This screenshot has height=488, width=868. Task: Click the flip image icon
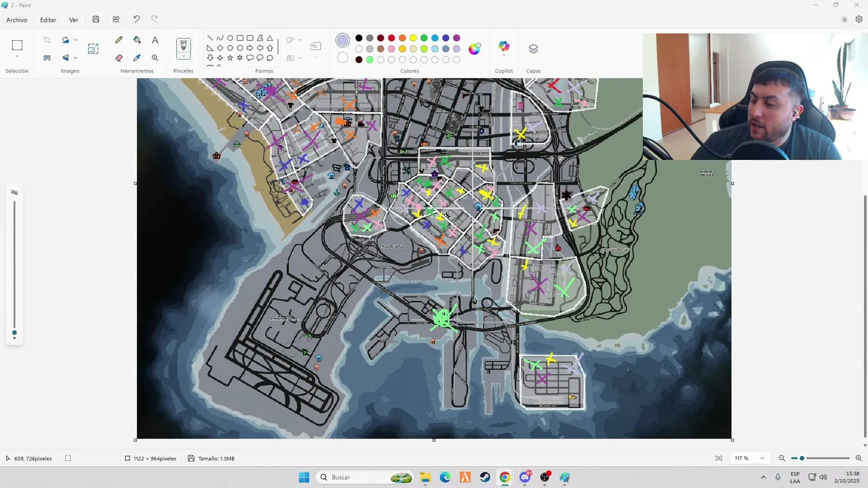coord(66,58)
